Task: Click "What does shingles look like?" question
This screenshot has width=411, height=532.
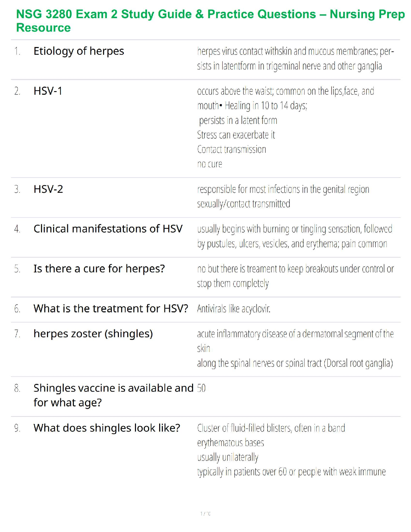Action: pyautogui.click(x=107, y=428)
